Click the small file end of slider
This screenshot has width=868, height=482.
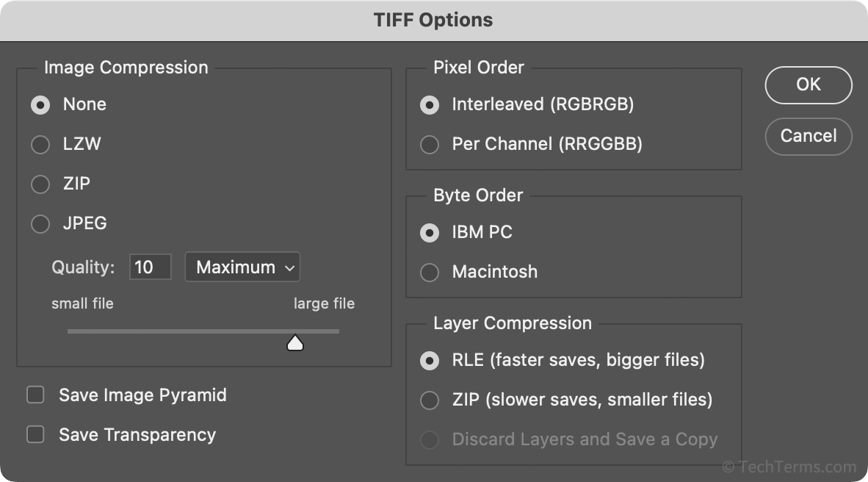pyautogui.click(x=70, y=331)
